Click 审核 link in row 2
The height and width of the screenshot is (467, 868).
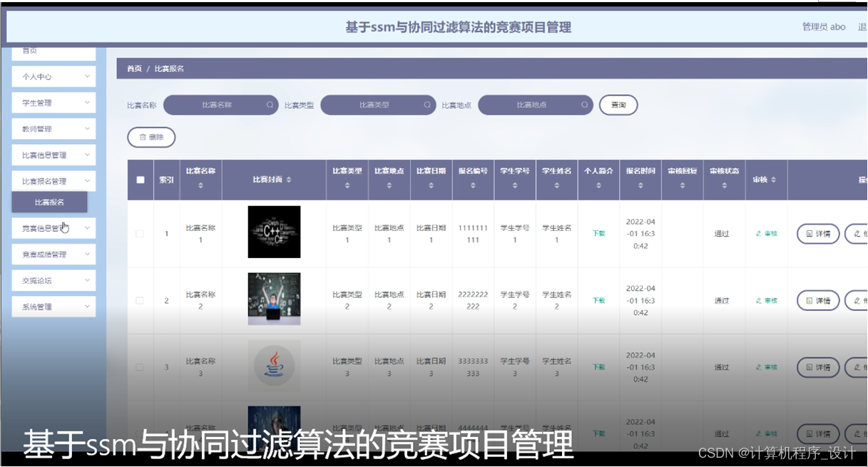click(x=767, y=300)
